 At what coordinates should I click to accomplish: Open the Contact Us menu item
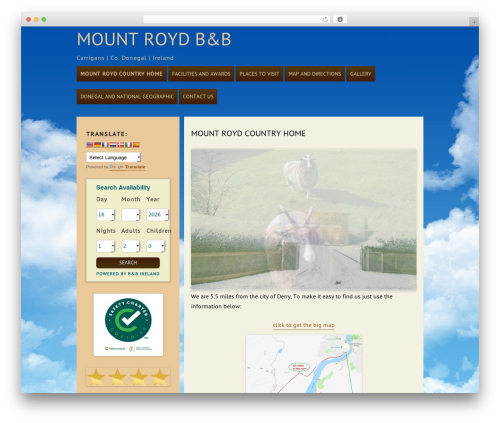198,96
